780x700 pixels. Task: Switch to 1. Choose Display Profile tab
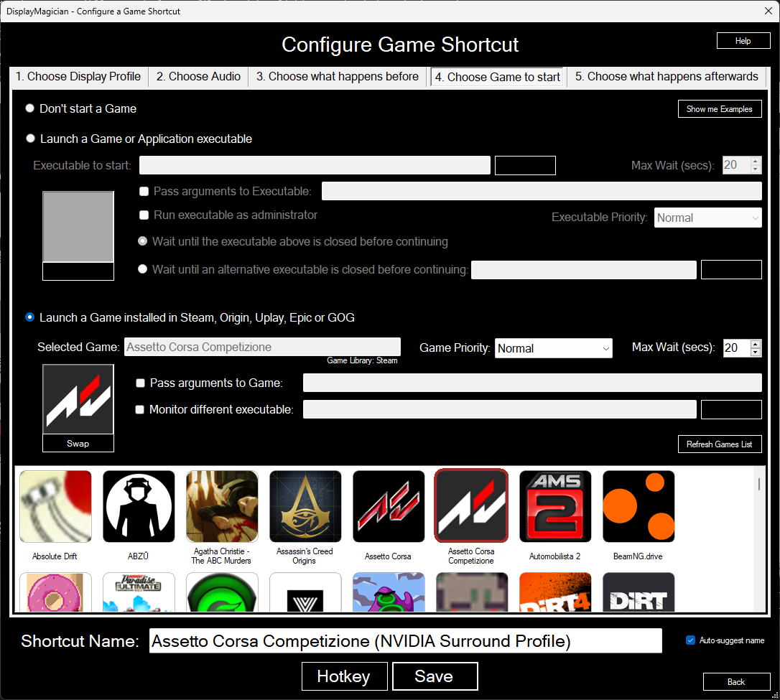click(x=78, y=77)
